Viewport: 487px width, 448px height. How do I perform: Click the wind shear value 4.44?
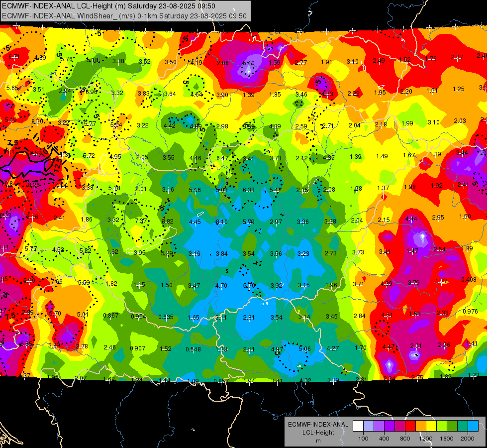click(411, 219)
